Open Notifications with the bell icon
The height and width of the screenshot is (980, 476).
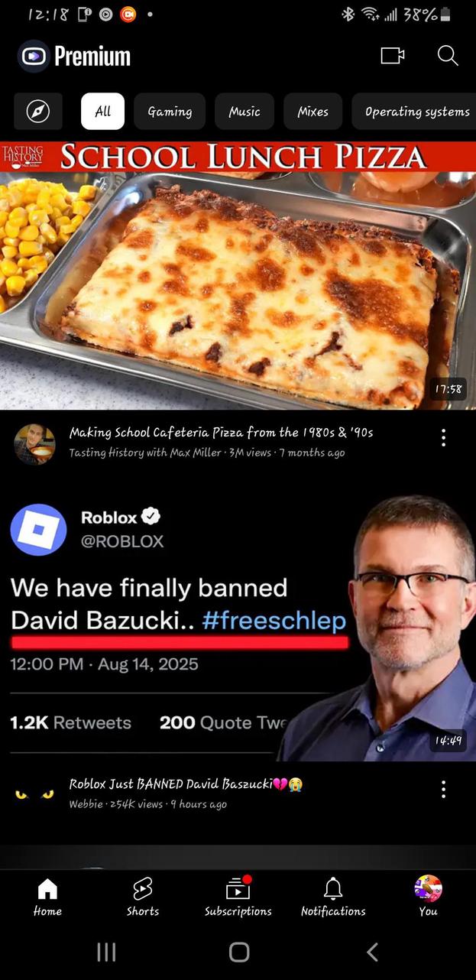pyautogui.click(x=333, y=897)
